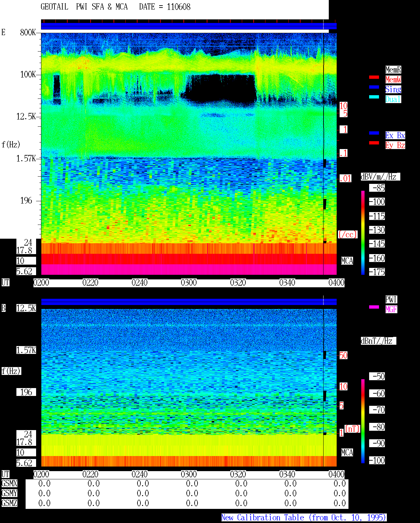This screenshot has width=420, height=523.
Task: Click the MCA label beside the B panel
Action: (x=347, y=452)
